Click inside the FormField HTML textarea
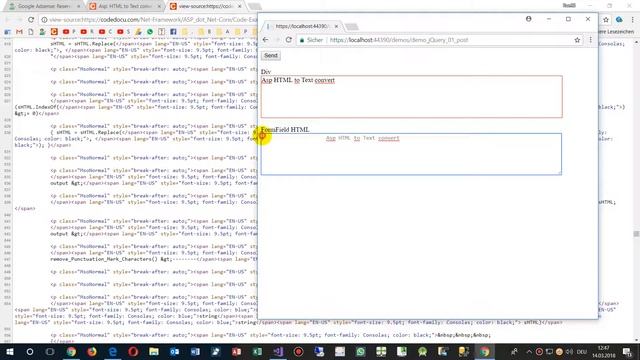 tap(411, 154)
